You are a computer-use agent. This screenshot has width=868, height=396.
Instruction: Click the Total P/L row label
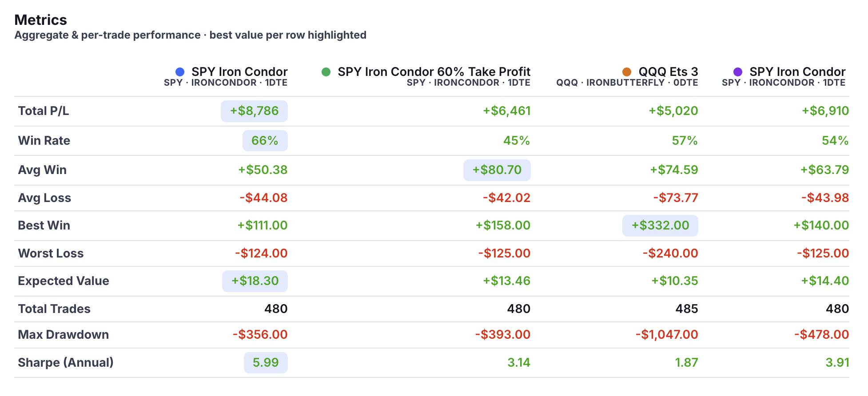pyautogui.click(x=44, y=111)
